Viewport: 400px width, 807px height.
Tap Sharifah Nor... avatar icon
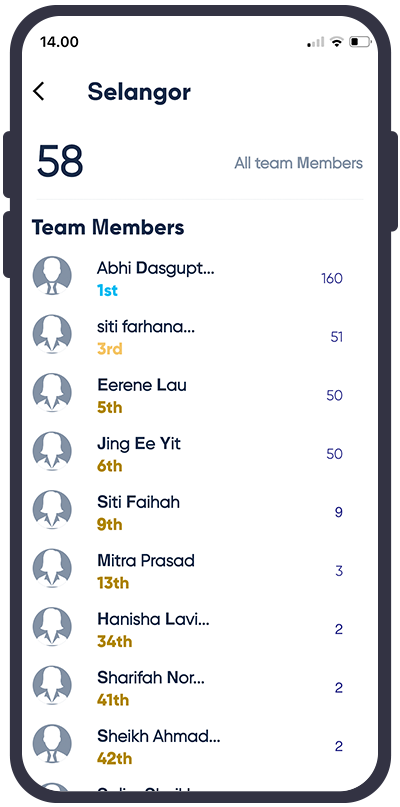(x=52, y=686)
